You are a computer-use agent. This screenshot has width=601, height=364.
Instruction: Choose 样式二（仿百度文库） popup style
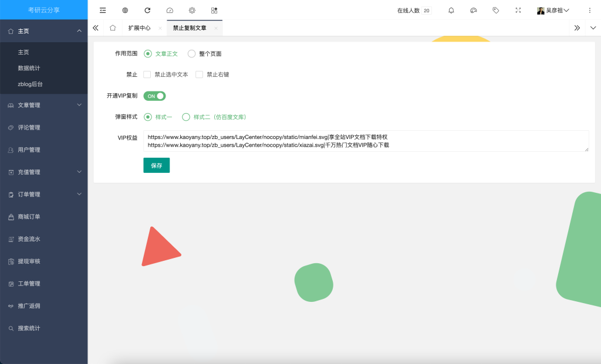pyautogui.click(x=186, y=117)
